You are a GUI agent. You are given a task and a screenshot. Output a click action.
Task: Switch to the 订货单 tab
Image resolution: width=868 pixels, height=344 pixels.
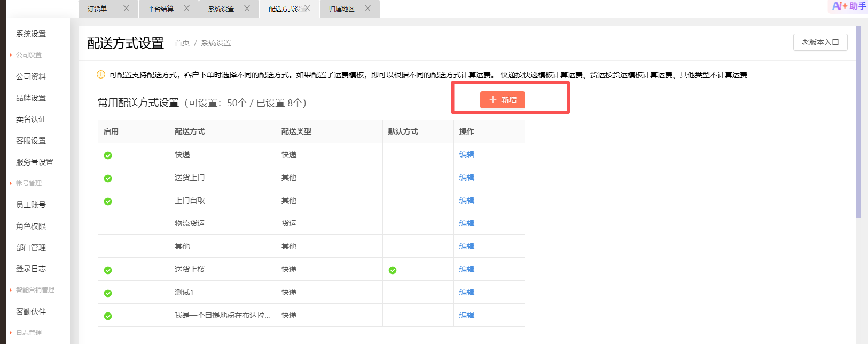click(97, 9)
